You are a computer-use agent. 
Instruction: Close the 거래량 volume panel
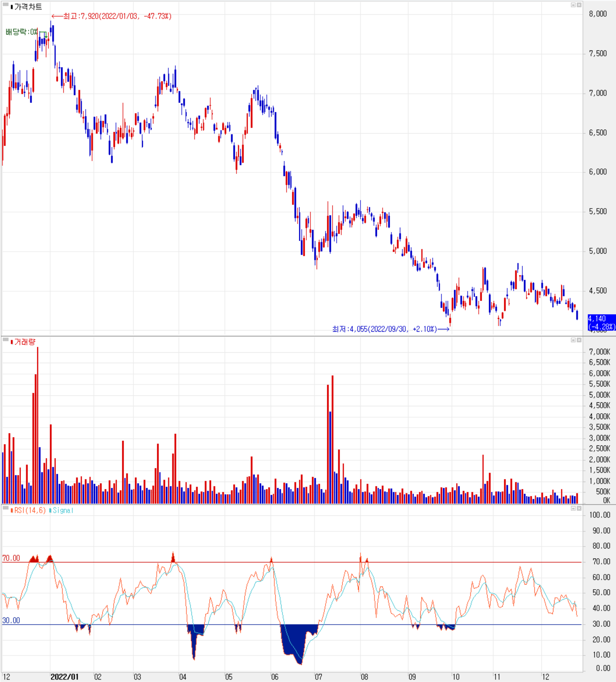click(x=579, y=340)
